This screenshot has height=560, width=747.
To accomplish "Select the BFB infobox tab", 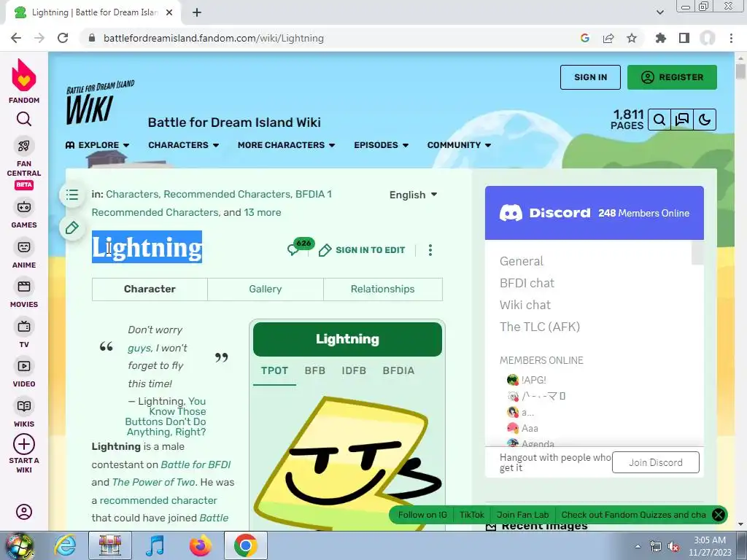I will pos(315,370).
